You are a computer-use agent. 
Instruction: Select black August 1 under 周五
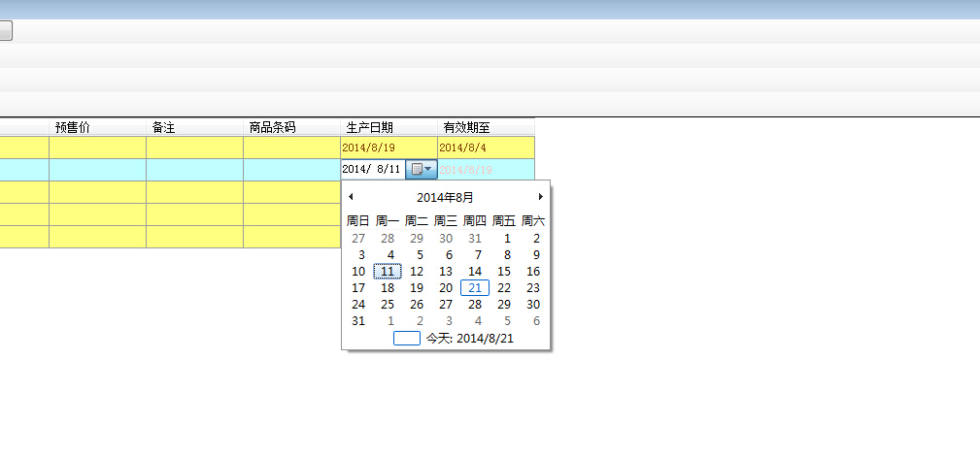(x=507, y=239)
